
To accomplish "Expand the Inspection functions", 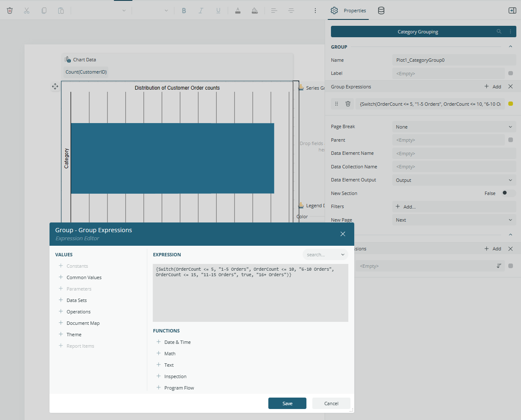I will pos(159,376).
